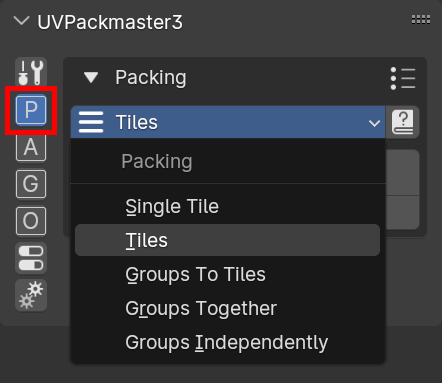Close the Tiles mode dropdown

coord(228,122)
